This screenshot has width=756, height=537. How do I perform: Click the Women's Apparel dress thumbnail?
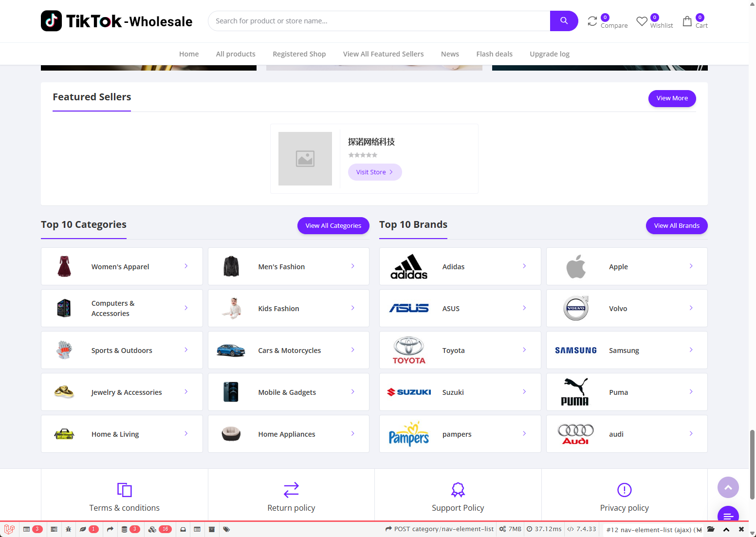coord(64,267)
